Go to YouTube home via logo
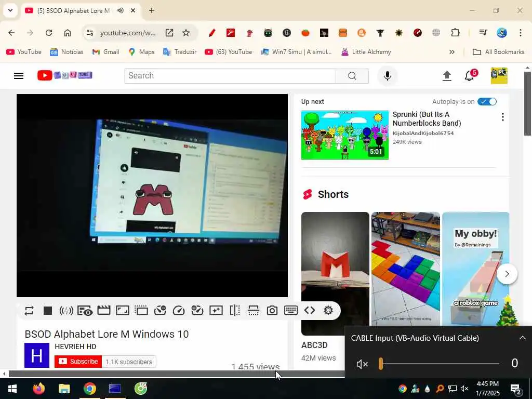 click(64, 75)
